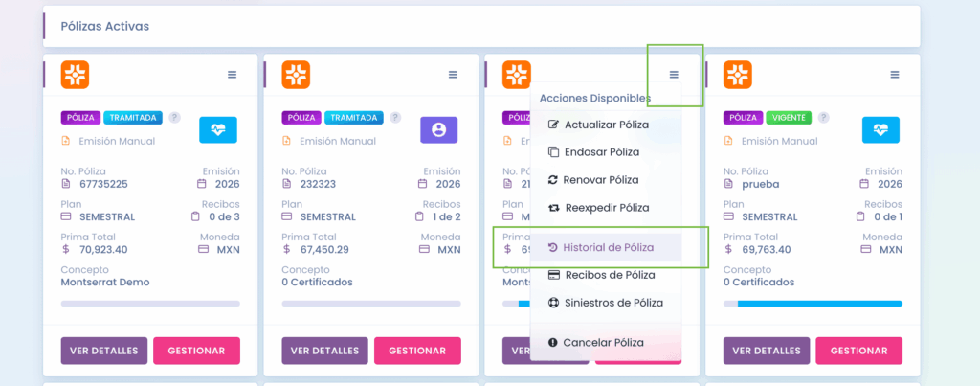Click receipts value 0 de 3
Viewport: 980px width, 386px height.
pyautogui.click(x=224, y=217)
